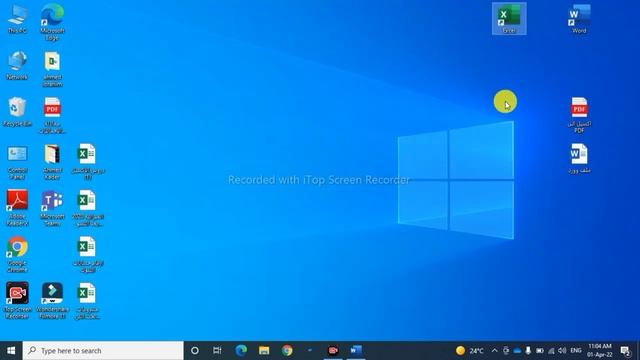
Task: Select the Wondershare Filmora desktop shortcut
Action: pyautogui.click(x=52, y=300)
